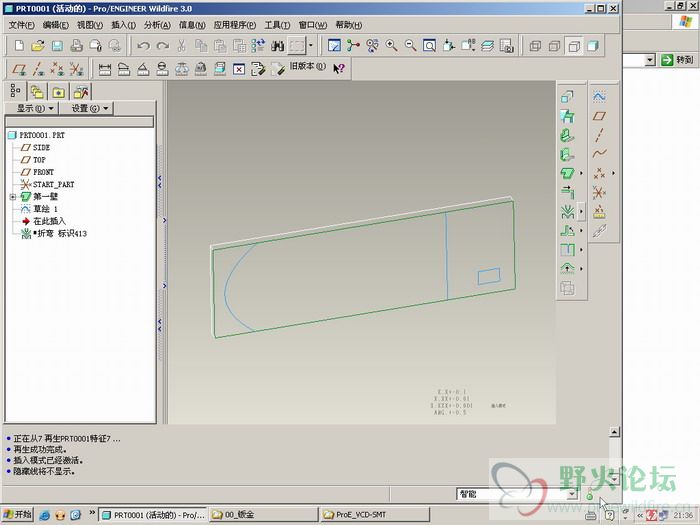The width and height of the screenshot is (700, 525).
Task: Select the FRONT datum plane in tree
Action: (x=43, y=172)
